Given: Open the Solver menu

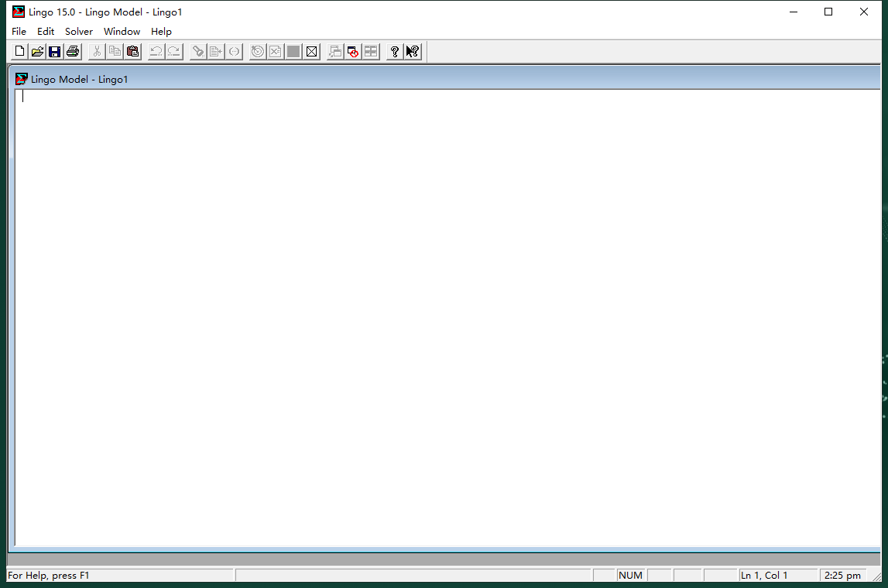Looking at the screenshot, I should click(79, 32).
